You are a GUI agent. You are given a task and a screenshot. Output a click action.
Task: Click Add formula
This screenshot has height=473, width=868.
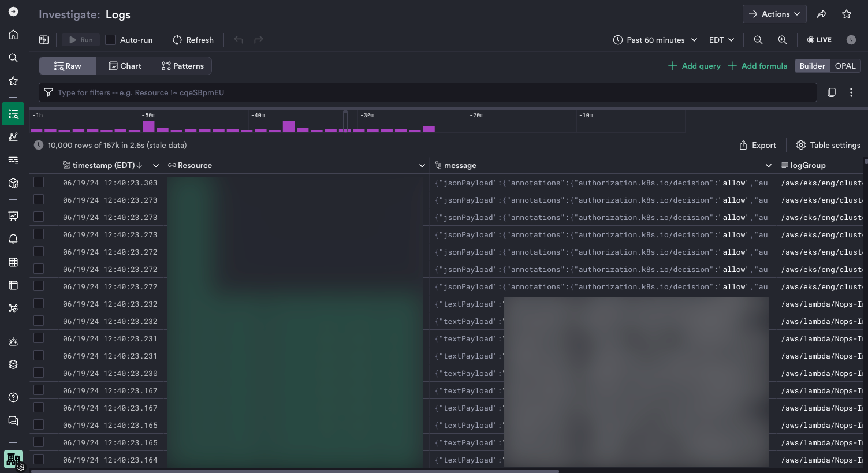pyautogui.click(x=757, y=66)
